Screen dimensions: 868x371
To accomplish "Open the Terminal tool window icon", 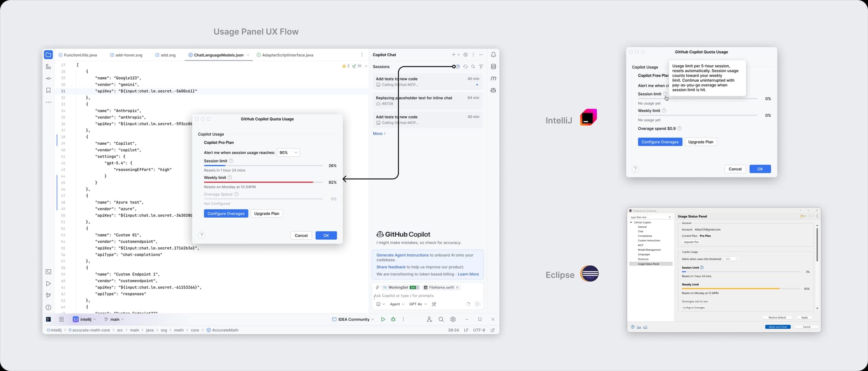I will [x=48, y=272].
